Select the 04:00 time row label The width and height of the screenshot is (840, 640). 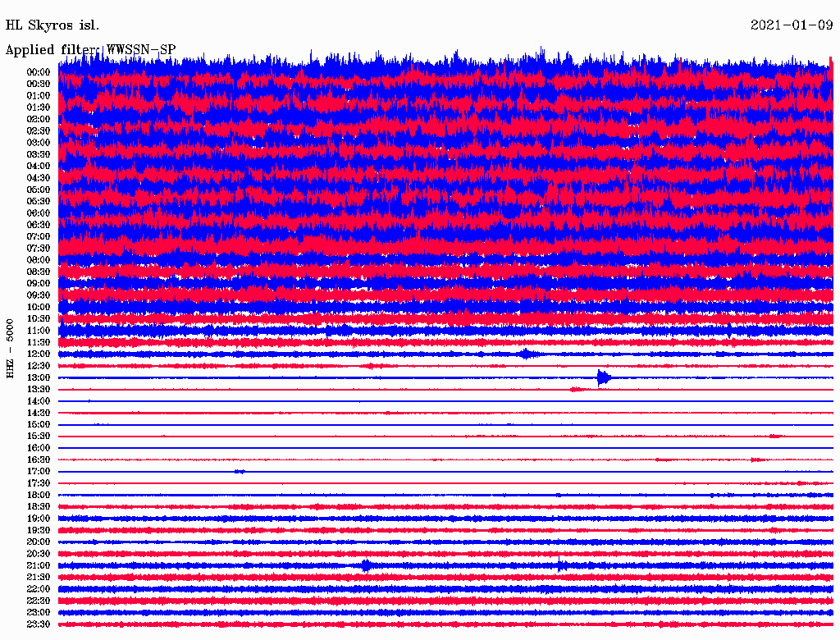point(39,166)
